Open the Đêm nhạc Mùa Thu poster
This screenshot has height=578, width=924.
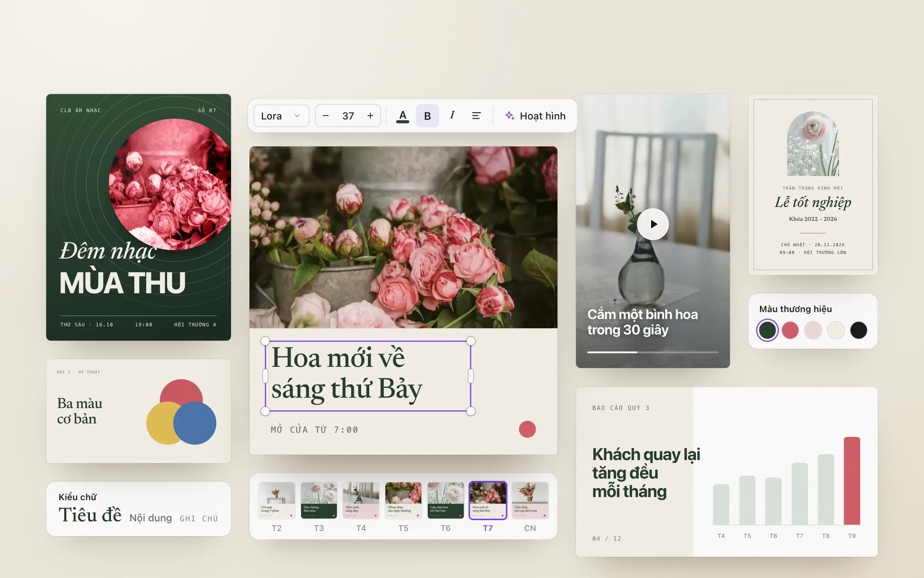(x=139, y=217)
